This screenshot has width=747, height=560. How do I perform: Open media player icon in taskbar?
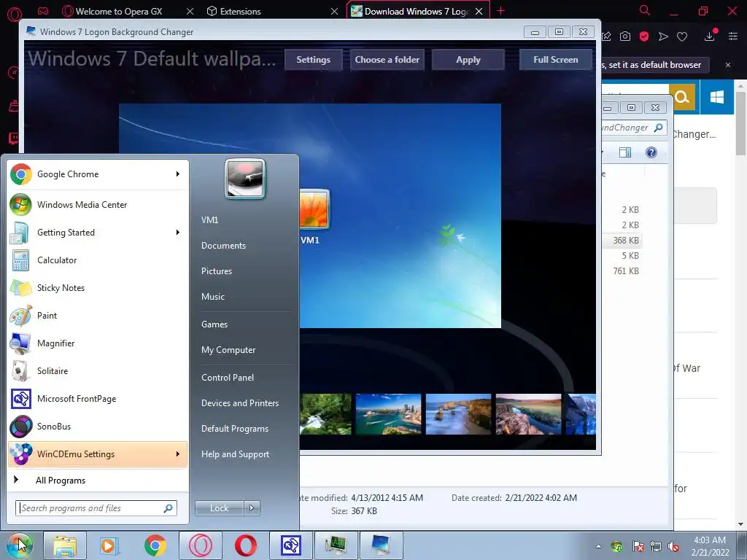click(x=109, y=545)
